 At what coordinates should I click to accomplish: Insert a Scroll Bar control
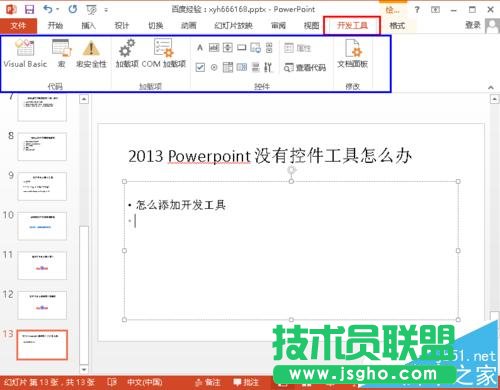click(269, 48)
